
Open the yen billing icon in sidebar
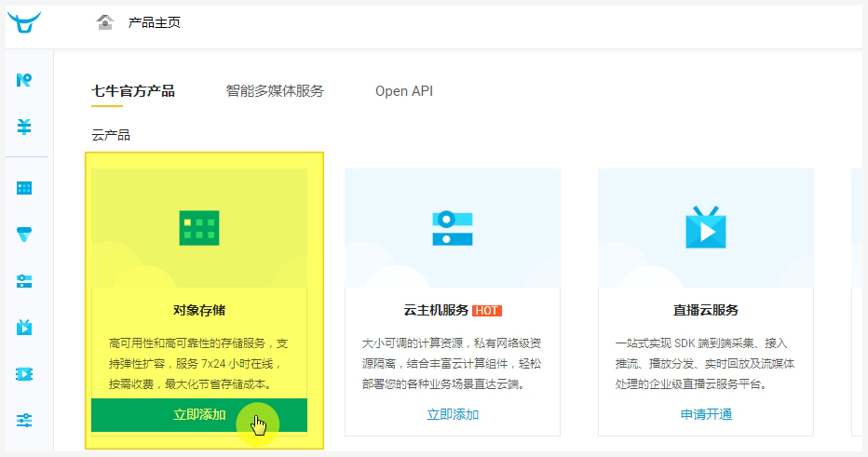tap(24, 128)
